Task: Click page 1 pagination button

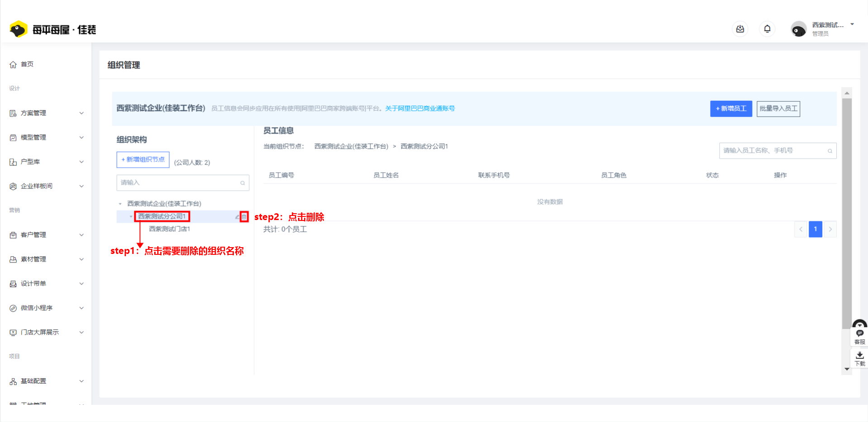Action: tap(815, 229)
